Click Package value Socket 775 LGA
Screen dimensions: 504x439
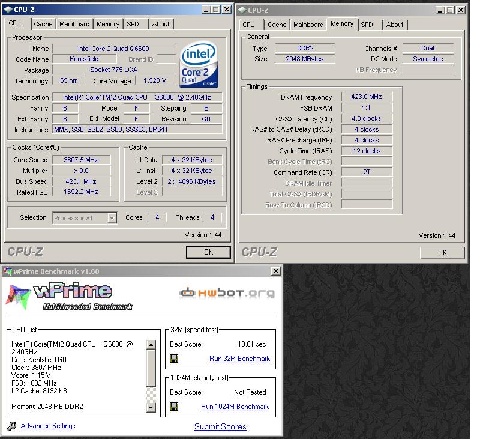click(x=114, y=70)
